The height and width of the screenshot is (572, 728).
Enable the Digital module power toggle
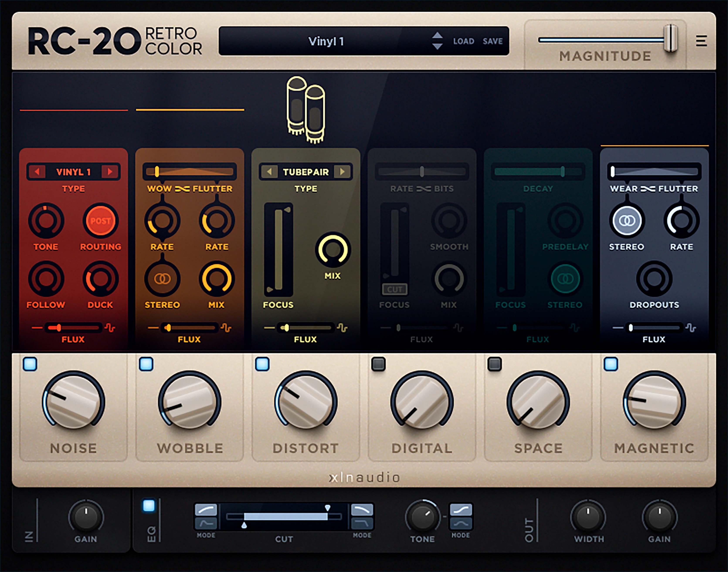[x=378, y=364]
